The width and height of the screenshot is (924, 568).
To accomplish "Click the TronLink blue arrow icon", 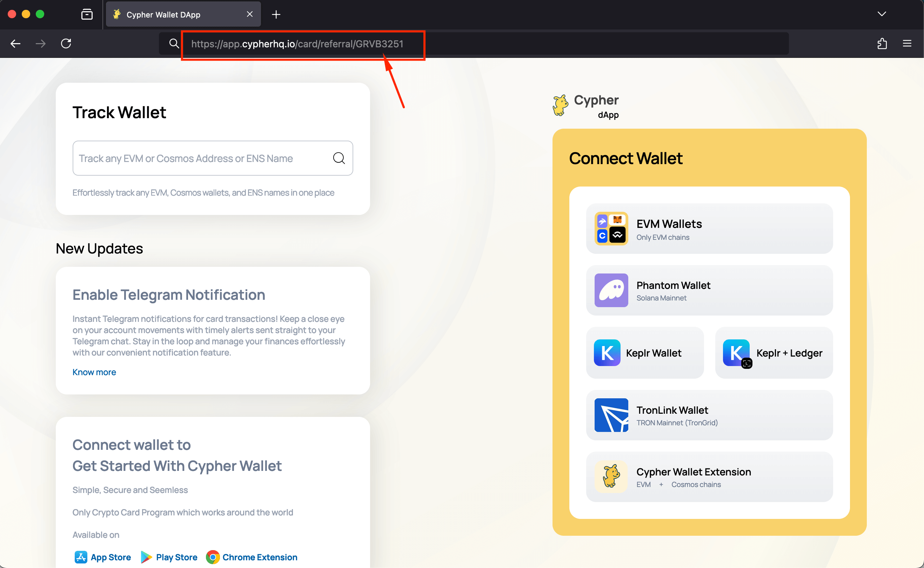I will coord(611,415).
